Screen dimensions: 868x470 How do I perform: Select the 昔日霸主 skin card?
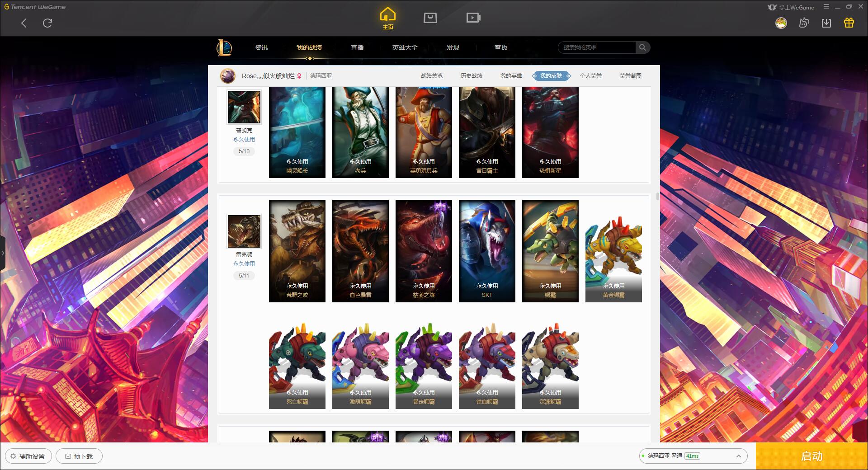pos(487,132)
